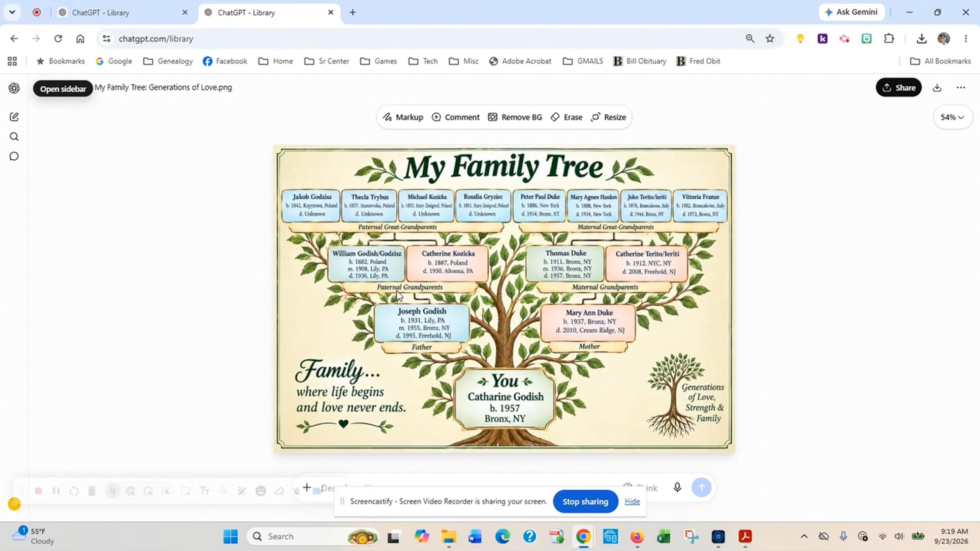The width and height of the screenshot is (980, 551).
Task: Open the Markup tool
Action: point(403,117)
